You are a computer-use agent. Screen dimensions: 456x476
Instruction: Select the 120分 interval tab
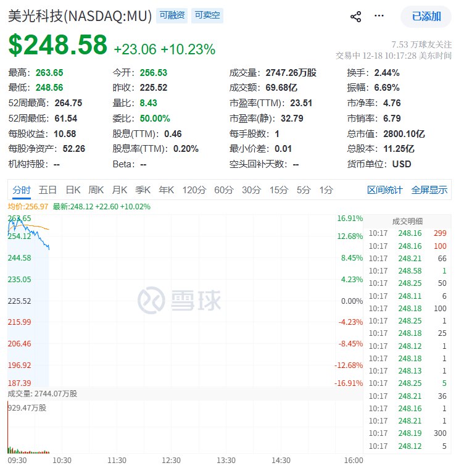click(194, 190)
